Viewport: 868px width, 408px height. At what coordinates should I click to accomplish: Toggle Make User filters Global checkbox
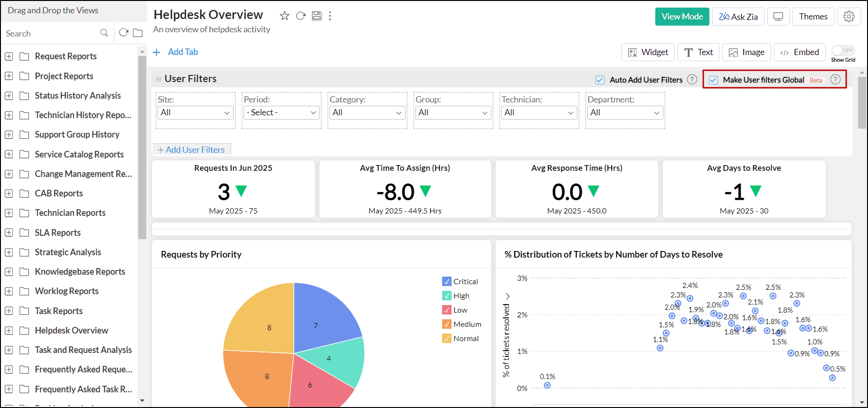point(713,80)
